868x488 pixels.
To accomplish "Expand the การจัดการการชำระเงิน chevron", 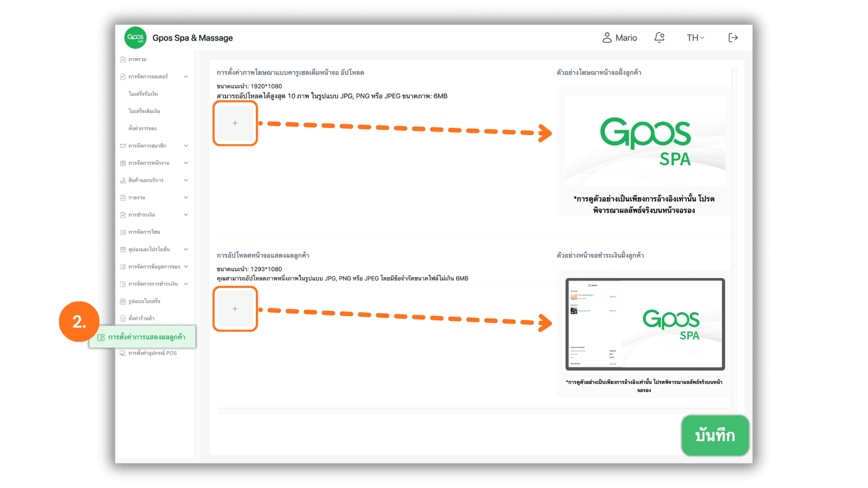I will tap(186, 284).
